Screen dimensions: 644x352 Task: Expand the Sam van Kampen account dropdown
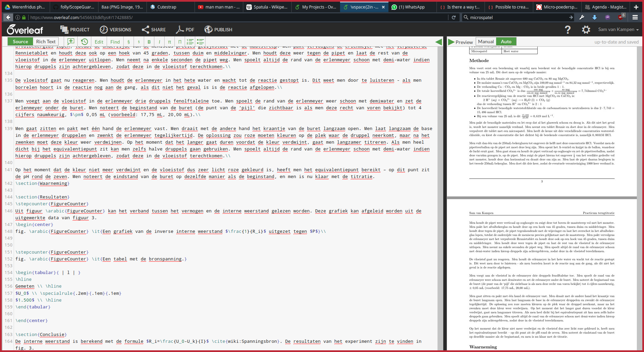tap(618, 30)
